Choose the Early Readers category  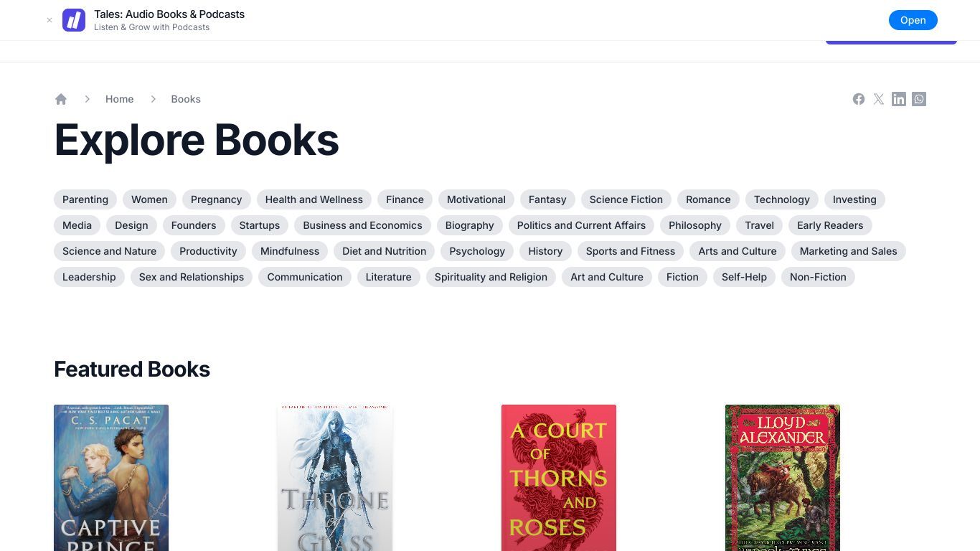coord(830,225)
